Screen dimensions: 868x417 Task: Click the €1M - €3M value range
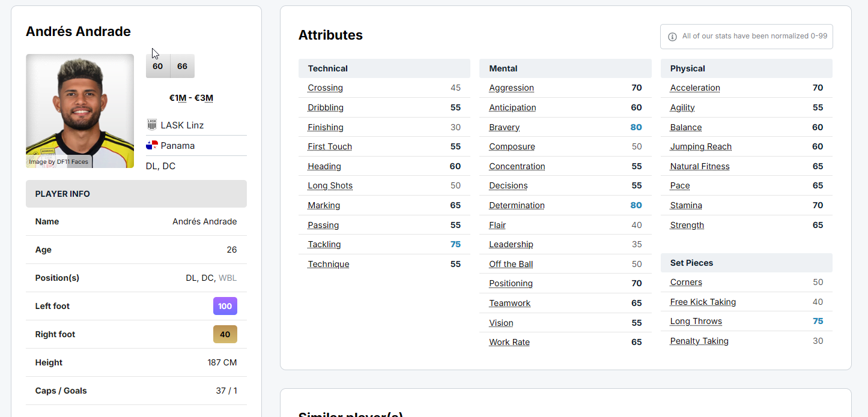click(x=191, y=98)
